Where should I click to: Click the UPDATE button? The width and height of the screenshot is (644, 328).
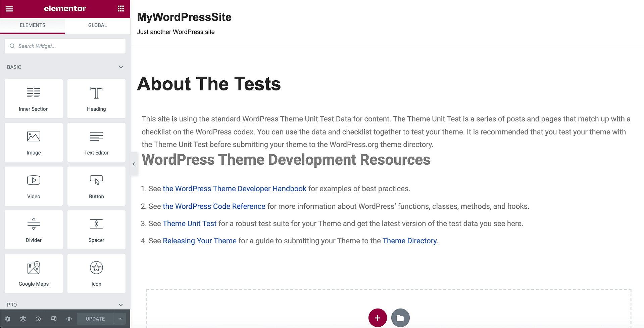(x=95, y=319)
